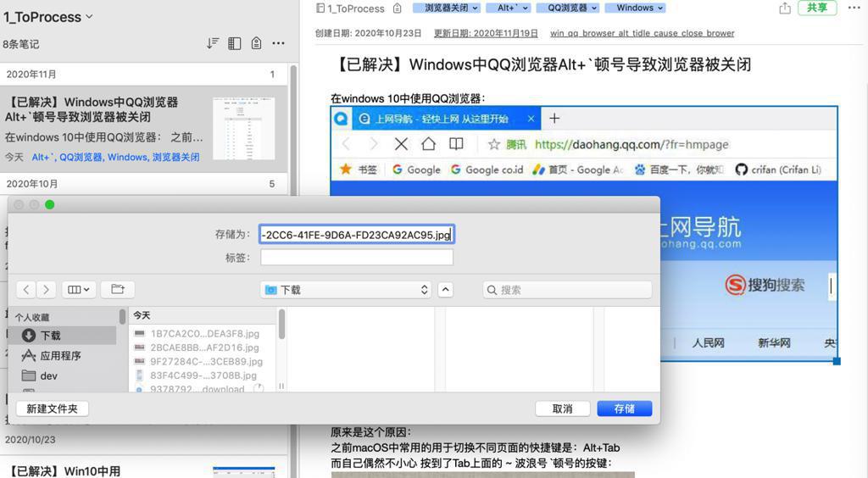Click the embedded QQ browser screenshot image

click(584, 233)
